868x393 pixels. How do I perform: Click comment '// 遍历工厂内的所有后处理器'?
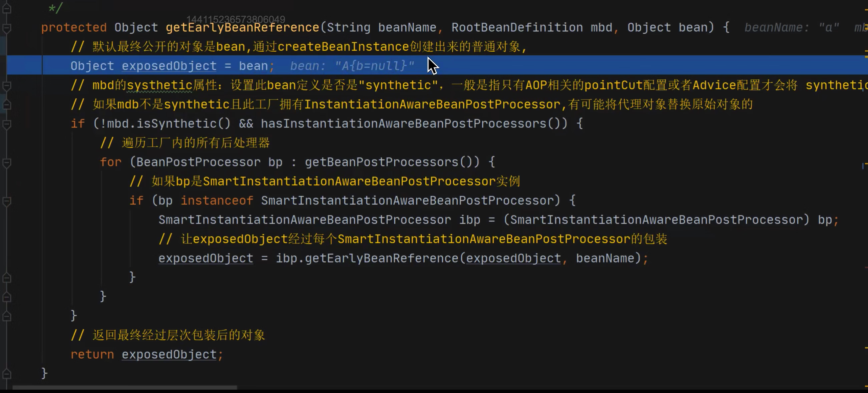coord(185,142)
